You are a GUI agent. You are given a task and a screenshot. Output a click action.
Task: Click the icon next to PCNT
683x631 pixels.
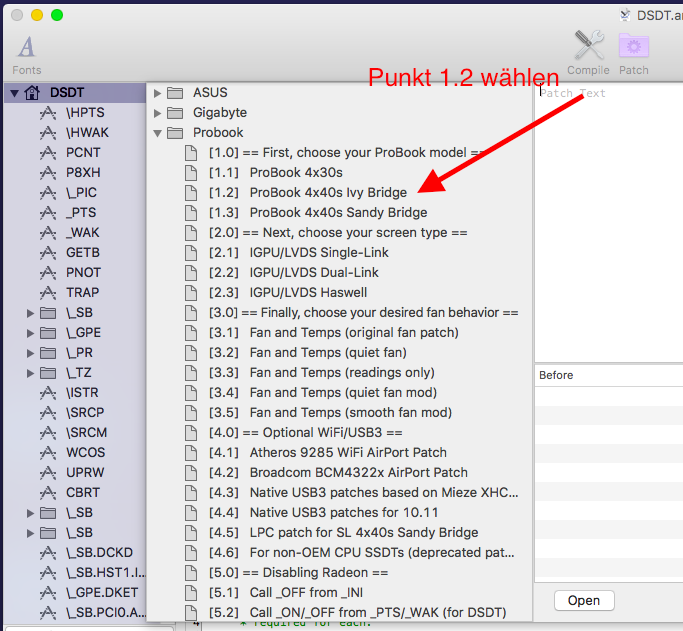tap(48, 153)
